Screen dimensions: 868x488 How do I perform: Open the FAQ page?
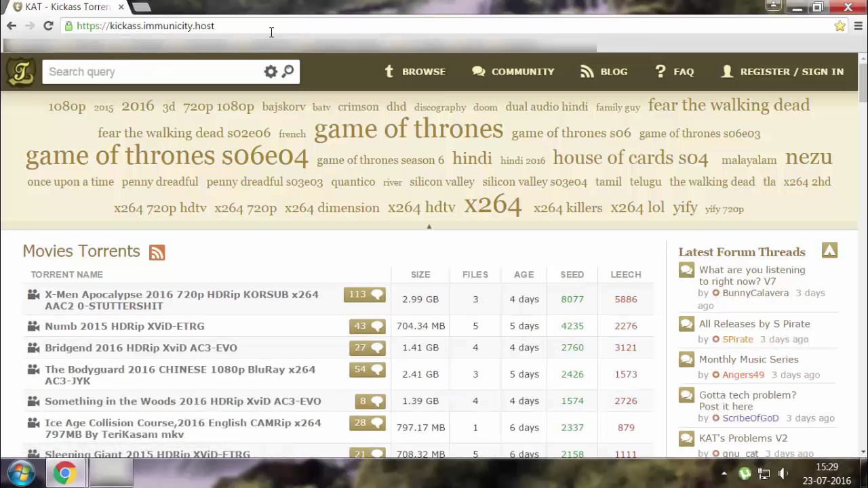675,72
